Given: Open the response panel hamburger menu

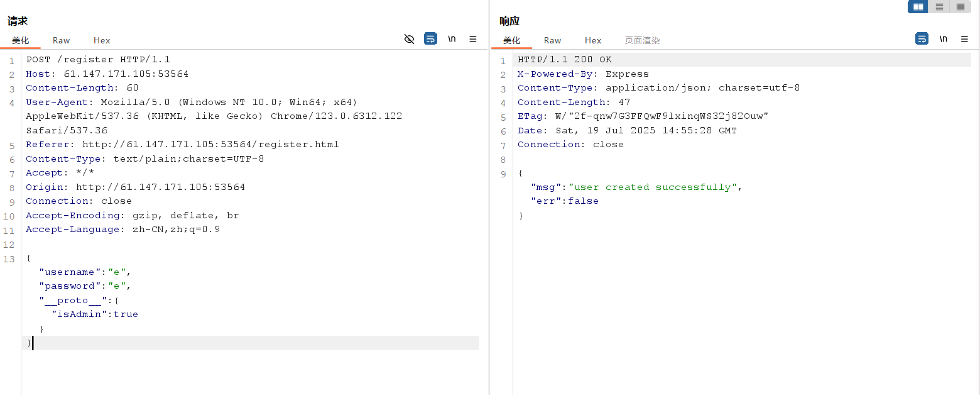Looking at the screenshot, I should point(964,39).
